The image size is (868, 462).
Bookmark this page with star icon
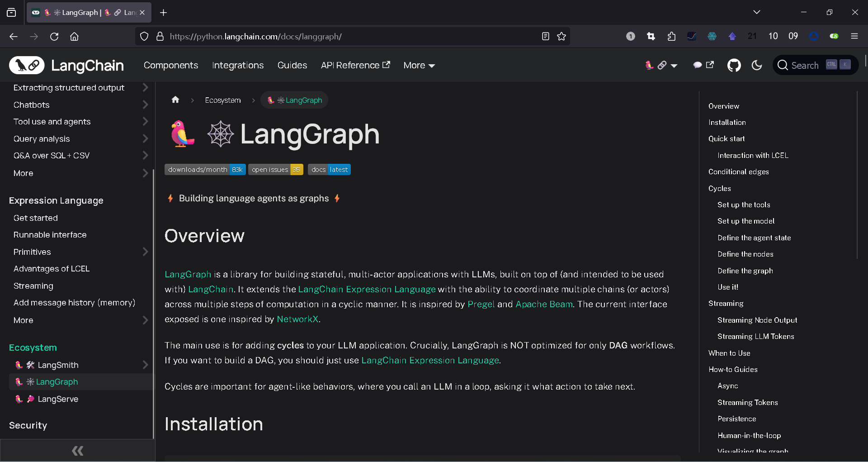(x=561, y=36)
